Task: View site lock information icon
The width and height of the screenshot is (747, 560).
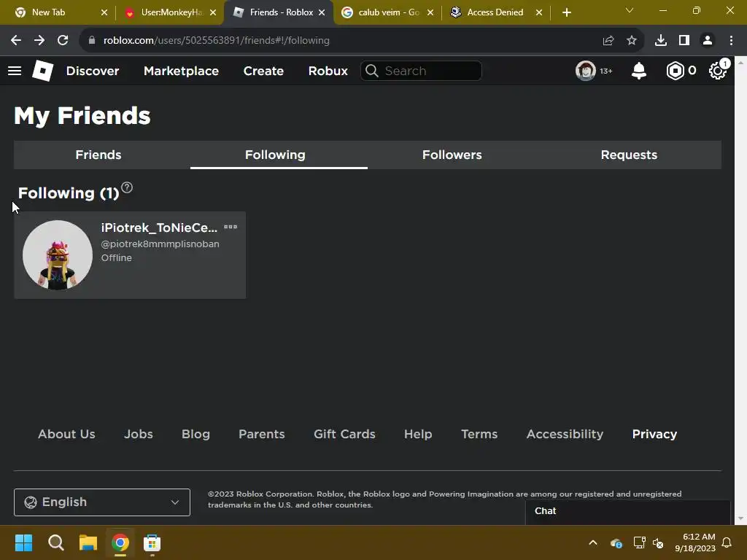Action: click(92, 41)
